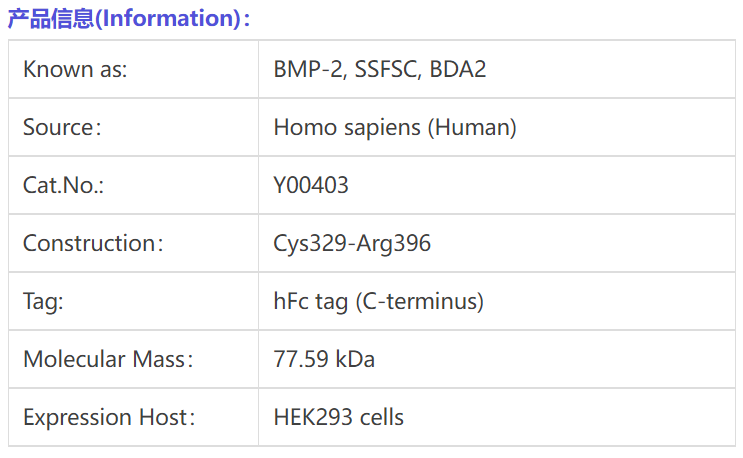The height and width of the screenshot is (458, 743).
Task: Click the Cys329-Arg396 value
Action: click(352, 244)
